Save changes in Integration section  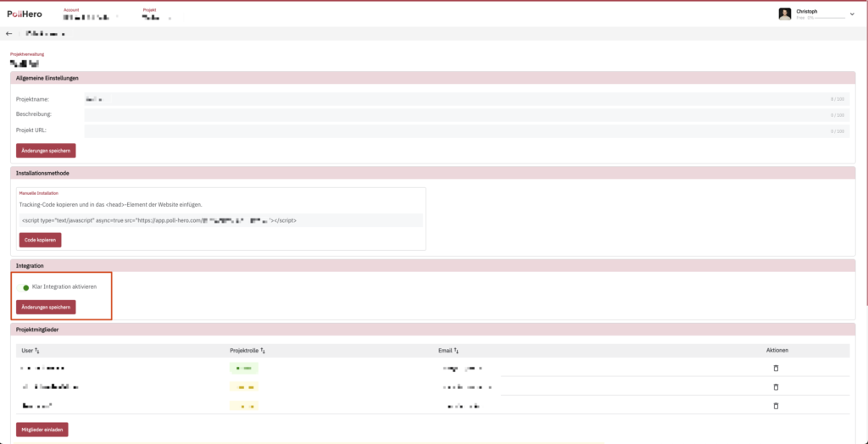[46, 307]
